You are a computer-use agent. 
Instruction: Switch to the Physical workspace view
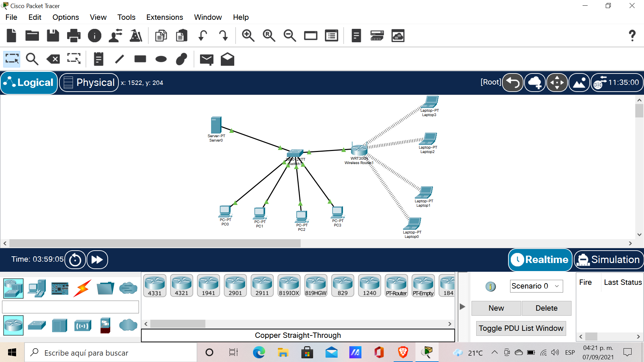point(89,82)
